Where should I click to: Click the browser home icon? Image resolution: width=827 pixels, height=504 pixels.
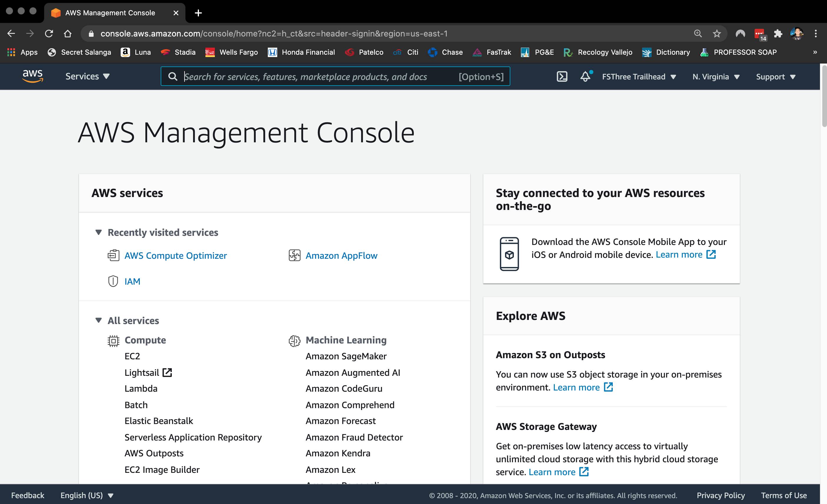coord(68,34)
